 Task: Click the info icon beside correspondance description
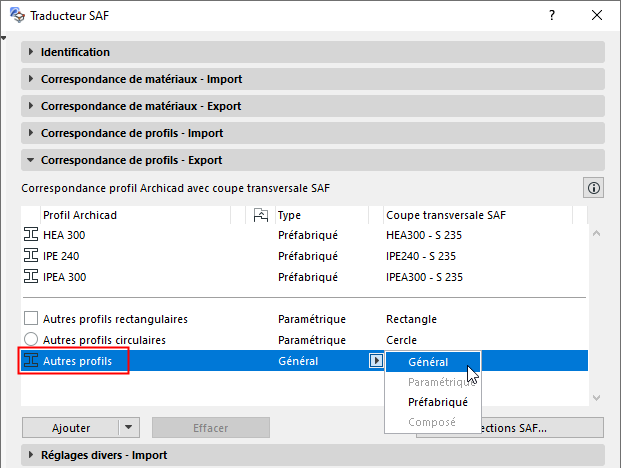point(593,188)
